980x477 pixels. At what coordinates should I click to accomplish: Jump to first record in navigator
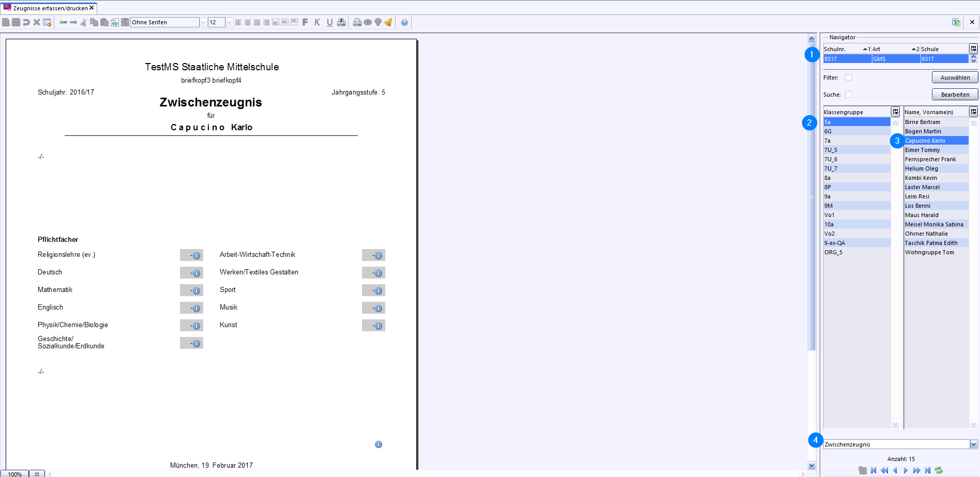[873, 470]
